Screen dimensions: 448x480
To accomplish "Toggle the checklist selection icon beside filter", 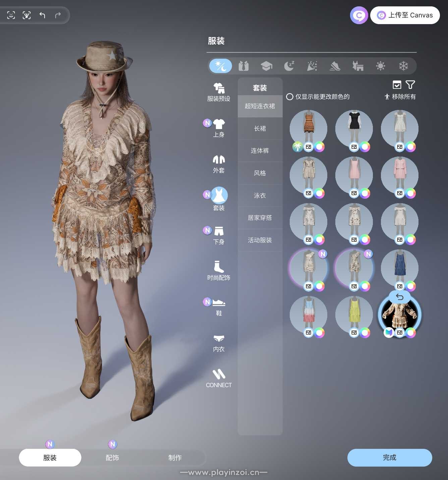I will tap(397, 85).
